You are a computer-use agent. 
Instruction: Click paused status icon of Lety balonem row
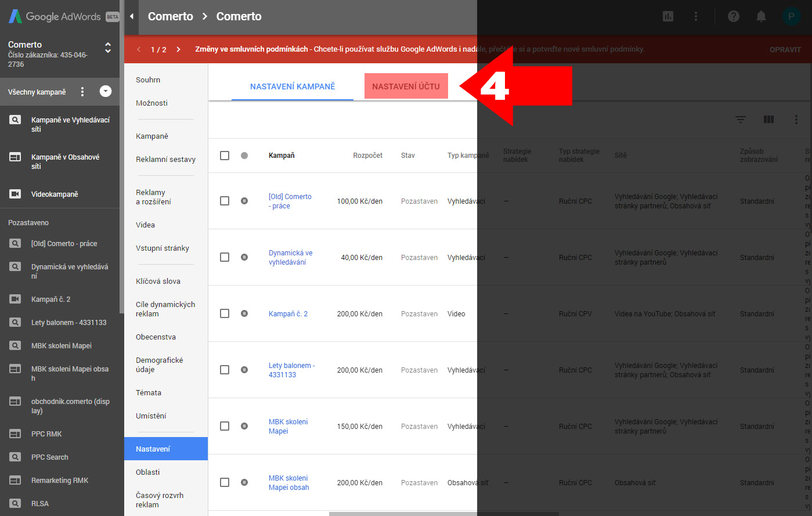click(x=244, y=370)
